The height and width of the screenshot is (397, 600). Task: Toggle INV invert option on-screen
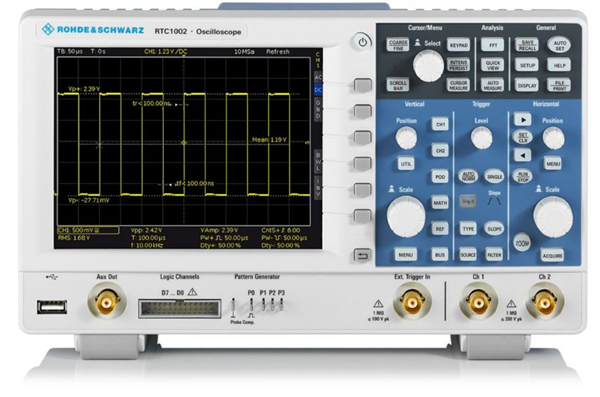[318, 187]
